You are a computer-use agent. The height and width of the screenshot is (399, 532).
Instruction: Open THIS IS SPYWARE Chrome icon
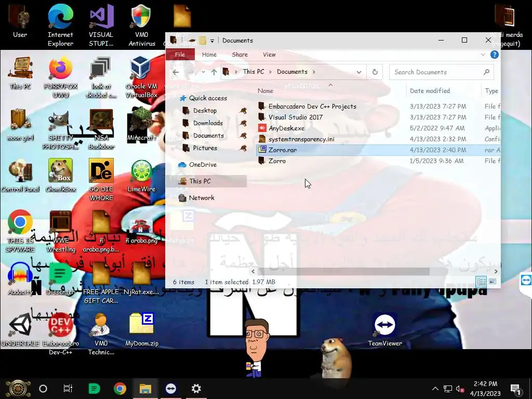[x=20, y=231]
